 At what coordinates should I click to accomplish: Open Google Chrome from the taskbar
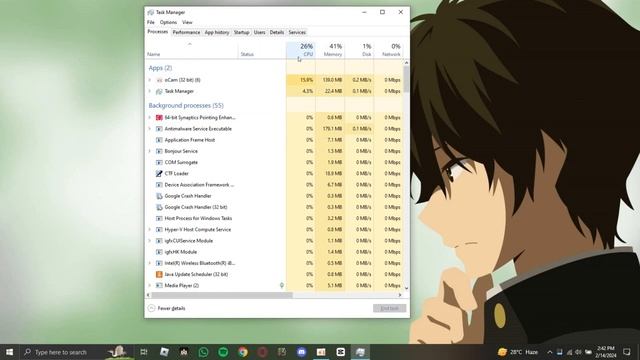coord(243,352)
